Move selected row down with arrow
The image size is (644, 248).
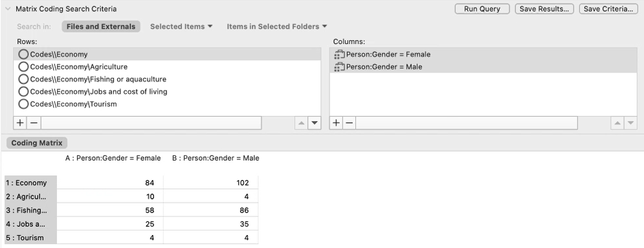315,123
